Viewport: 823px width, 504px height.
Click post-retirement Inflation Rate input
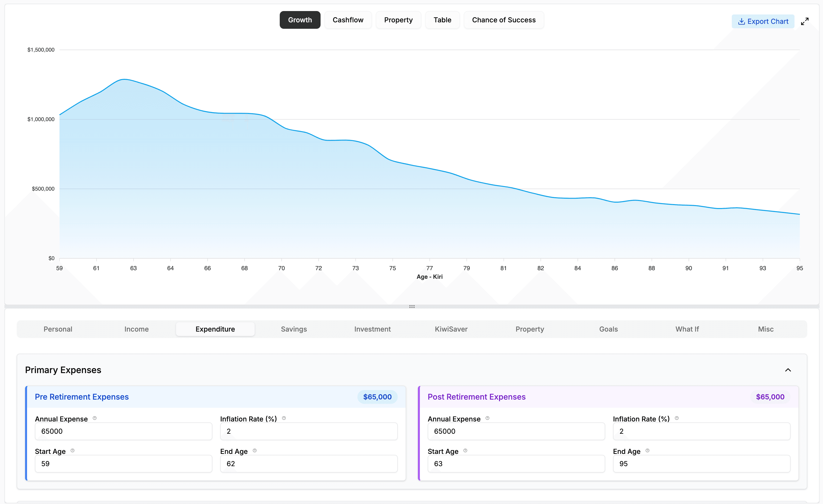point(701,431)
